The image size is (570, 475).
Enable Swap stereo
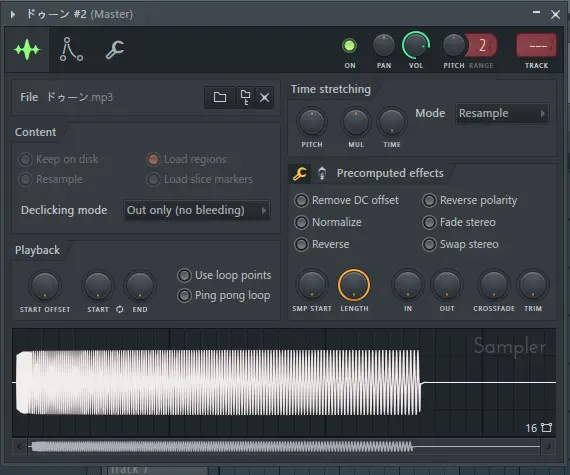[x=460, y=244]
